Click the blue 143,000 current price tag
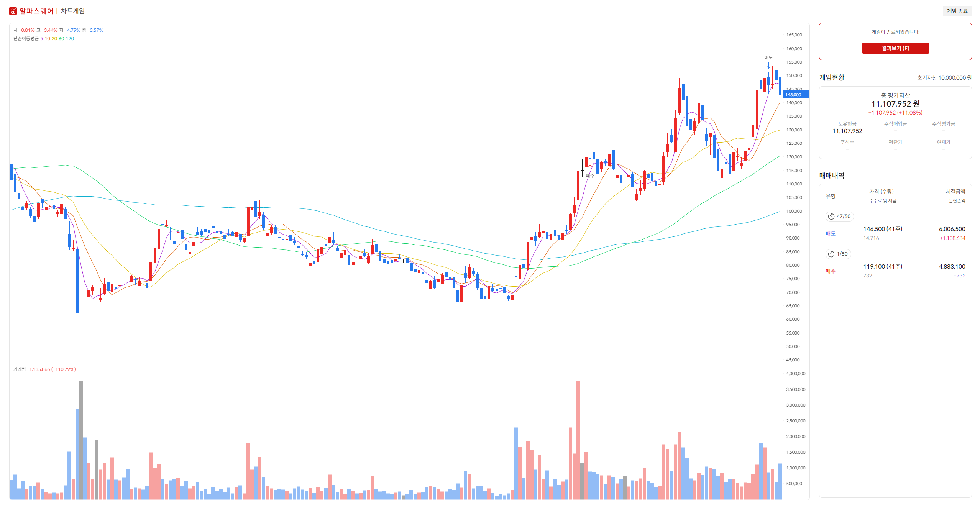Viewport: 980px width, 507px height. tap(796, 95)
